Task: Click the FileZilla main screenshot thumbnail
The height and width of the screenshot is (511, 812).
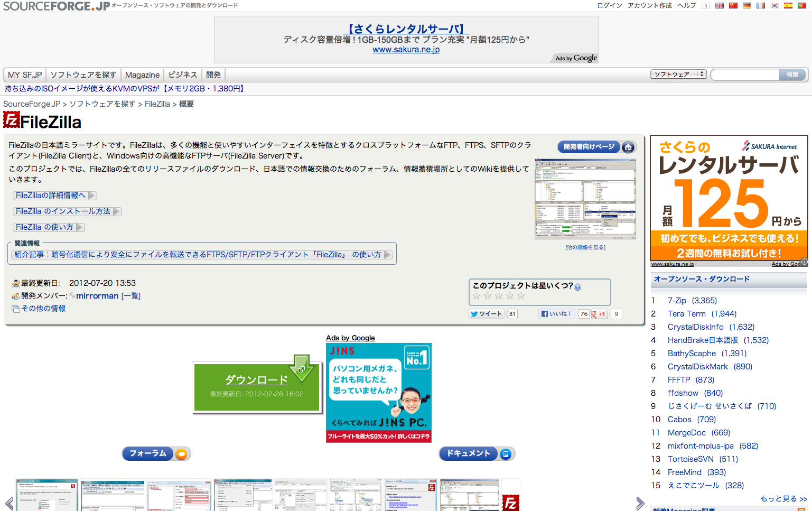Action: [x=585, y=199]
